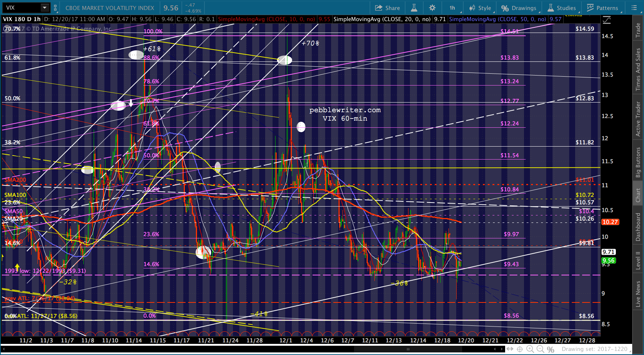Image resolution: width=644 pixels, height=355 pixels.
Task: Open the Active Trader sidebar tab
Action: point(638,119)
